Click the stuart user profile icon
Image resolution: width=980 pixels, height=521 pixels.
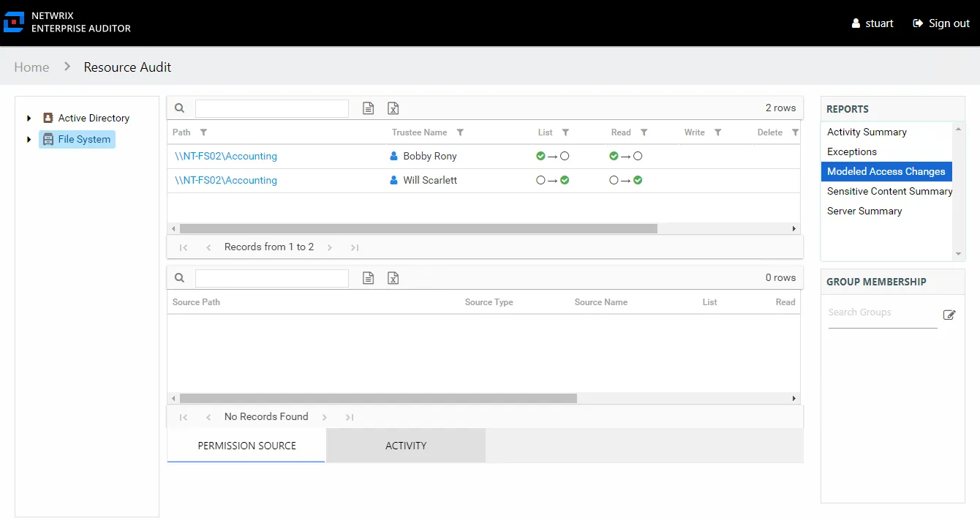[856, 23]
